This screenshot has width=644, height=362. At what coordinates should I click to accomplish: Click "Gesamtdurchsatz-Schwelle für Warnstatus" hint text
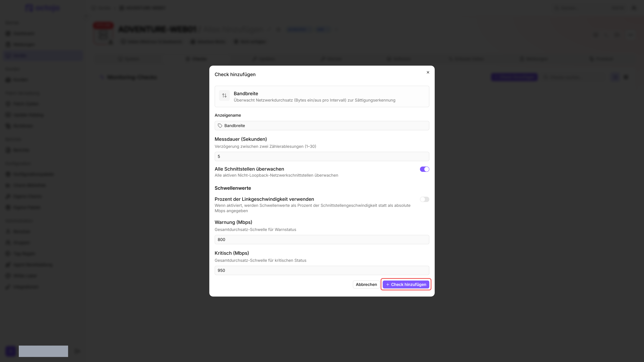tap(255, 230)
